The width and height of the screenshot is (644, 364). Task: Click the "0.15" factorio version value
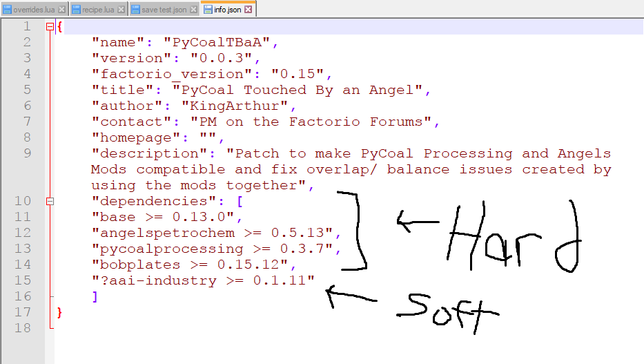297,74
